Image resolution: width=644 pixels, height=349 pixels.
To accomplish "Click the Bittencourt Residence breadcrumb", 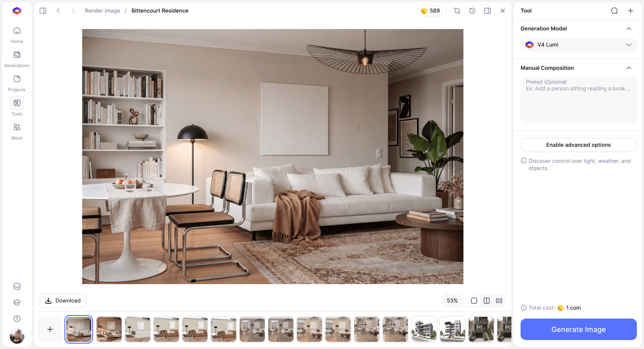I will (x=160, y=11).
